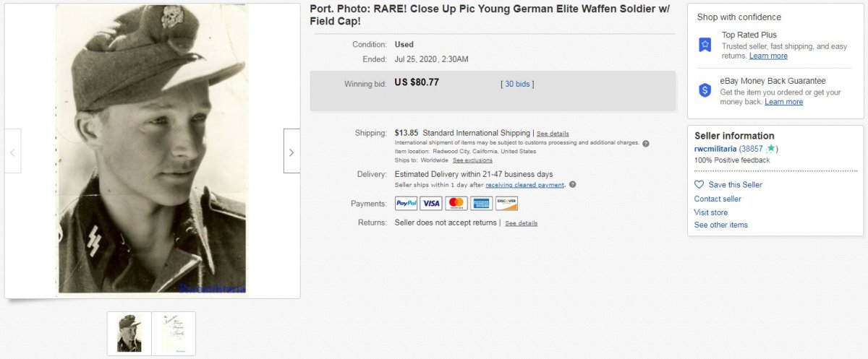Select the second handwritten back thumbnail

pyautogui.click(x=174, y=334)
